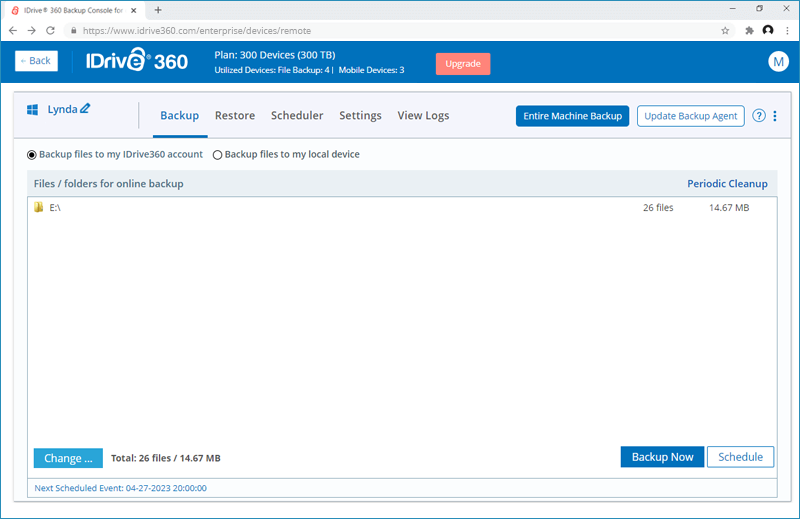The image size is (800, 519).
Task: Switch to the Backup tab
Action: [x=180, y=116]
